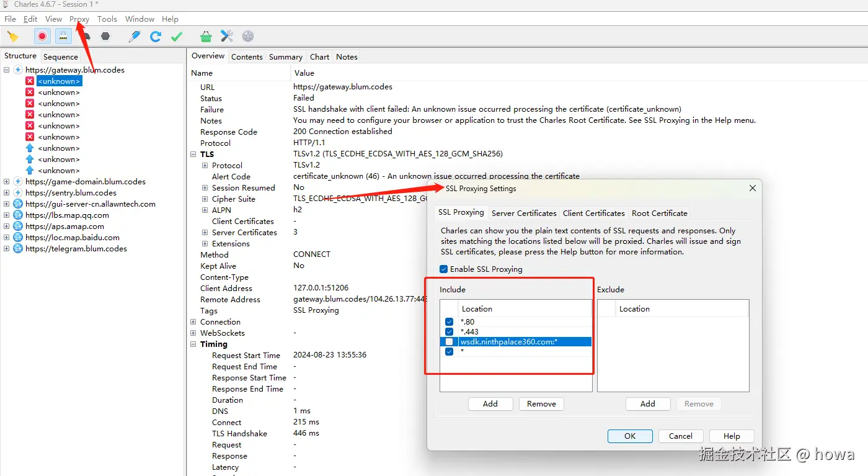Click globe icon beside lbs.map.qq.com
This screenshot has height=476, width=868.
pyautogui.click(x=18, y=215)
